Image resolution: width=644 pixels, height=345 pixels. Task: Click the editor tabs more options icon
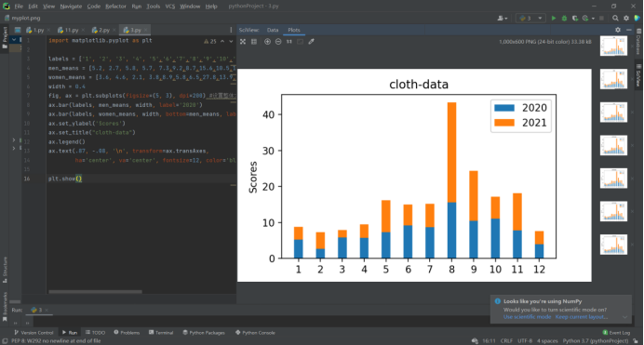tap(231, 30)
